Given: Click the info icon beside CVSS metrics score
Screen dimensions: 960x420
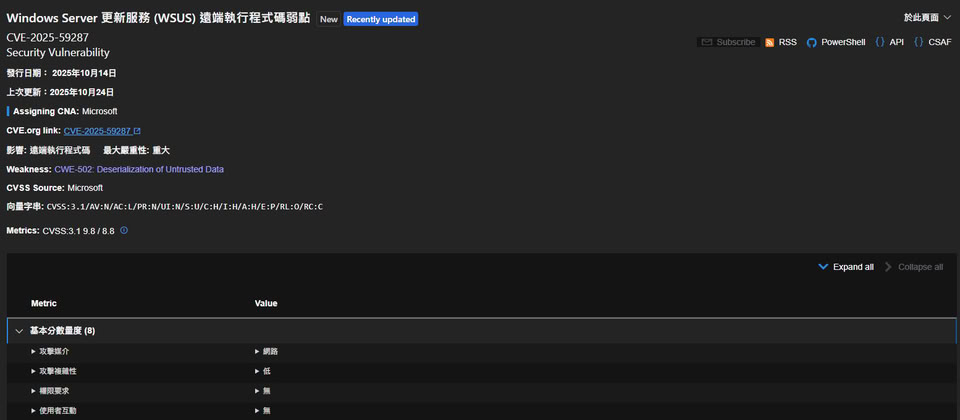Looking at the screenshot, I should (x=124, y=230).
